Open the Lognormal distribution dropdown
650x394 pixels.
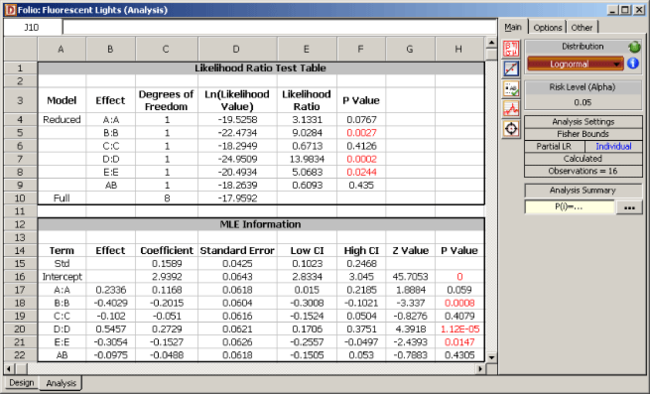point(575,64)
